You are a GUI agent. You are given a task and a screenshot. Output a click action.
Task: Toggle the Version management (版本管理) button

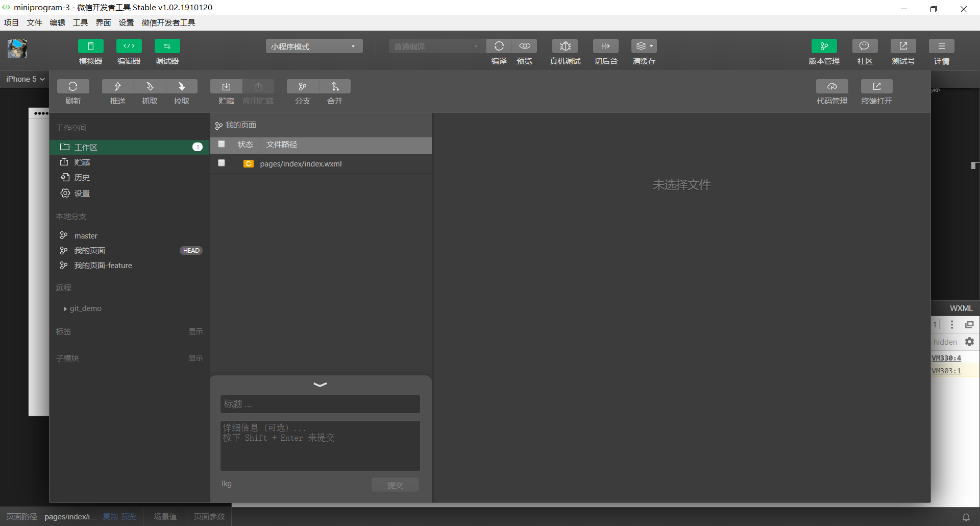tap(824, 46)
